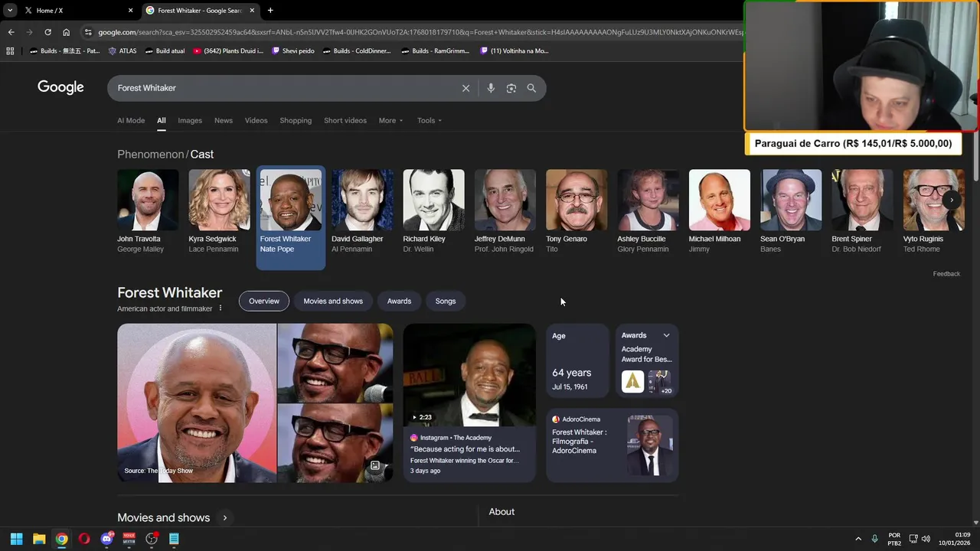Image resolution: width=980 pixels, height=551 pixels.
Task: Open the tab search dropdown arrow
Action: 10,11
